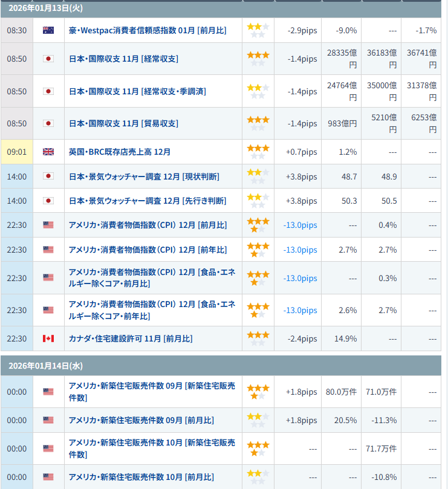Open 日本・国際収支 11月 [経常収支・季調済] link
The height and width of the screenshot is (489, 448).
137,91
